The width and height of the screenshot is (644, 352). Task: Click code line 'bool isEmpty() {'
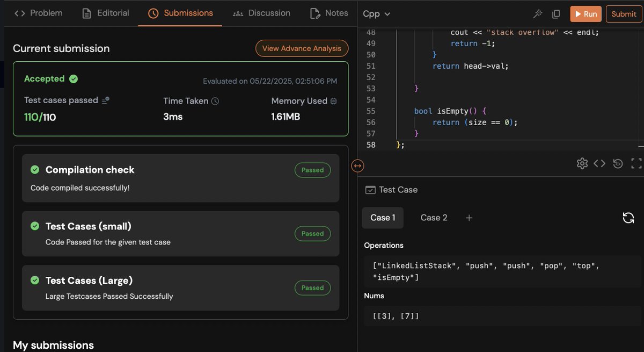[450, 111]
